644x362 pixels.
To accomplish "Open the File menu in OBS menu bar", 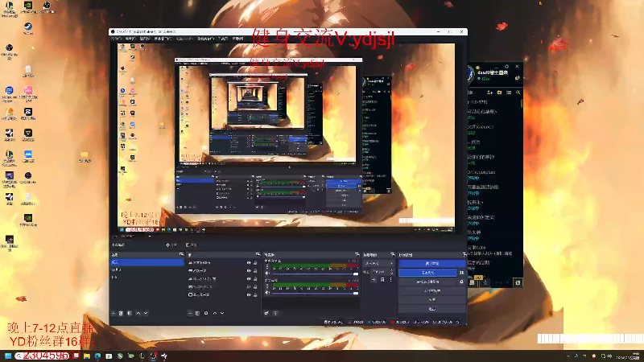I will (117, 39).
